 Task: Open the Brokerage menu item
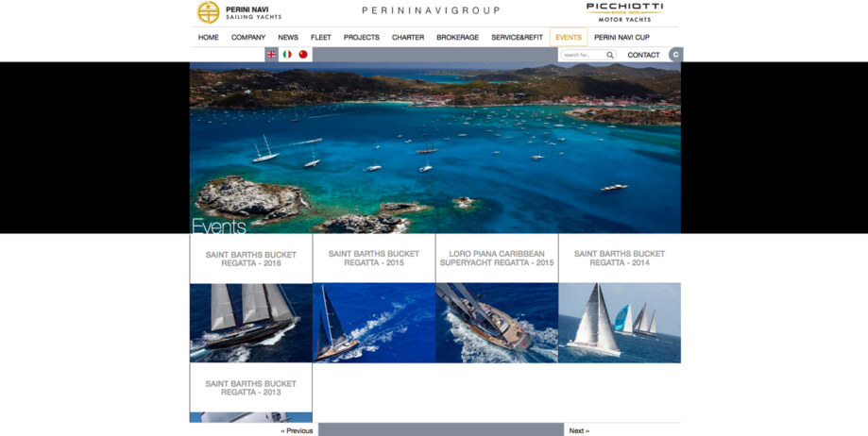(457, 37)
